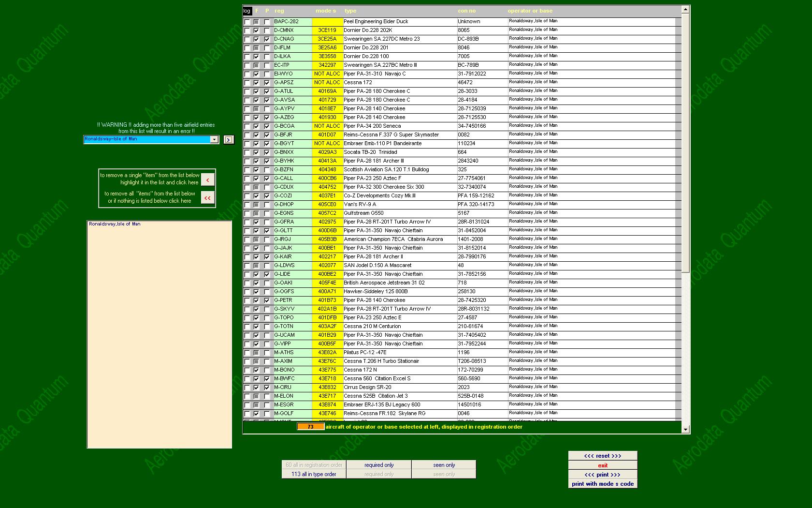Toggle the P checkbox for G-APSZ
Viewport: 812px width, 508px height.
pos(267,83)
